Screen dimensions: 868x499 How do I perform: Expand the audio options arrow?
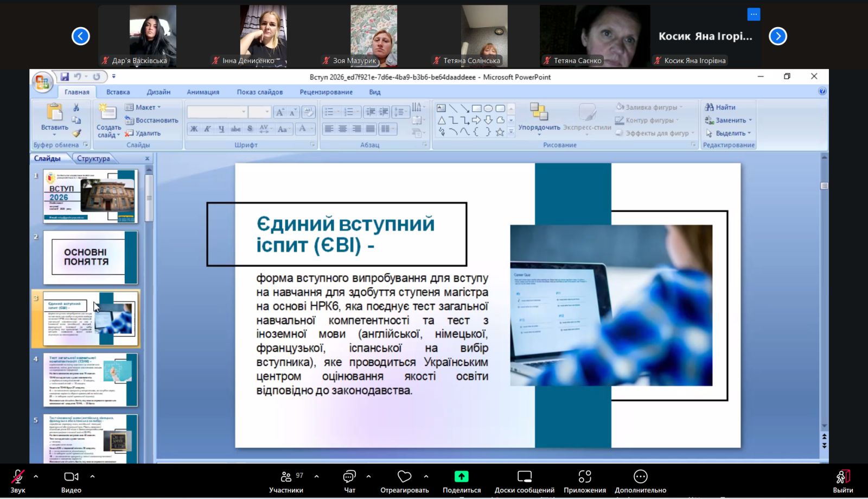(36, 476)
